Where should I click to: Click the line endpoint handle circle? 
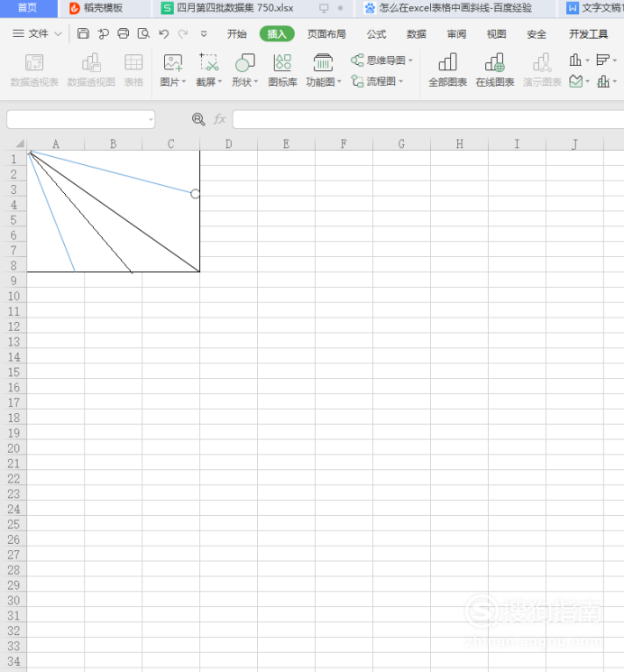click(x=195, y=194)
